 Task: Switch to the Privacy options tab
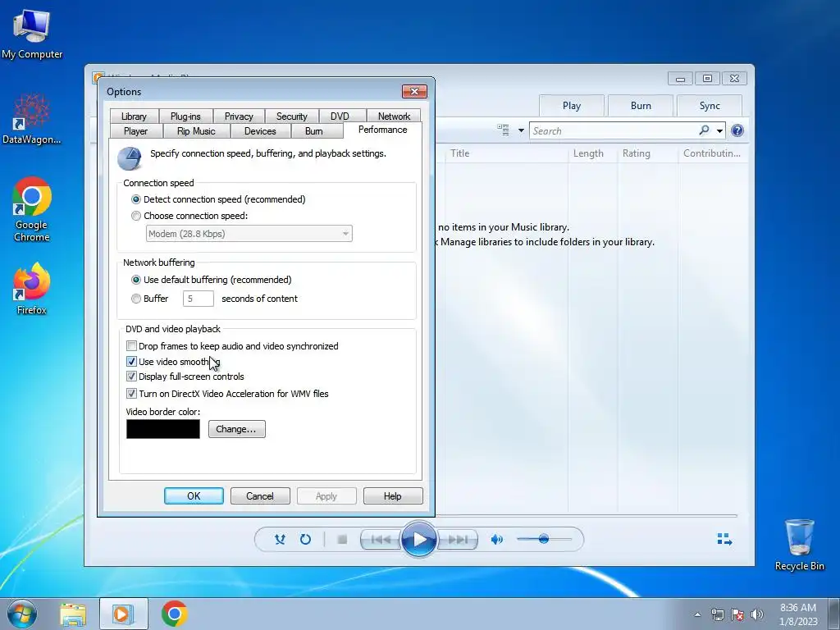(239, 116)
